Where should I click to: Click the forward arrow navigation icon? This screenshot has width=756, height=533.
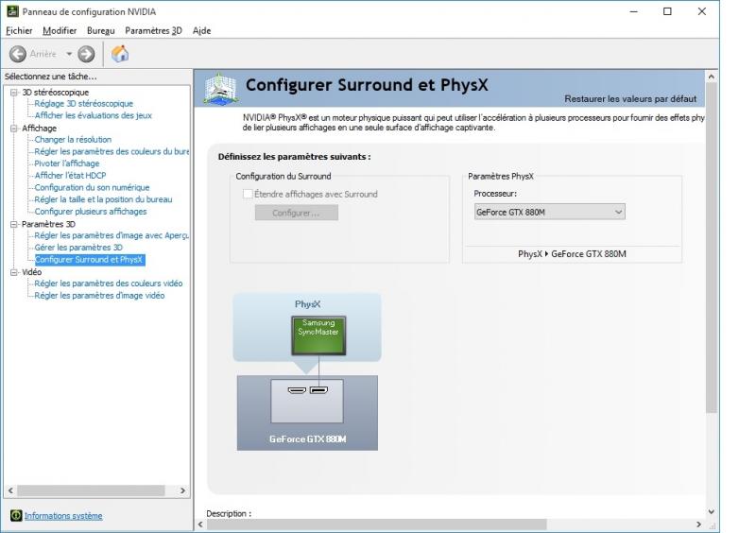coord(86,54)
